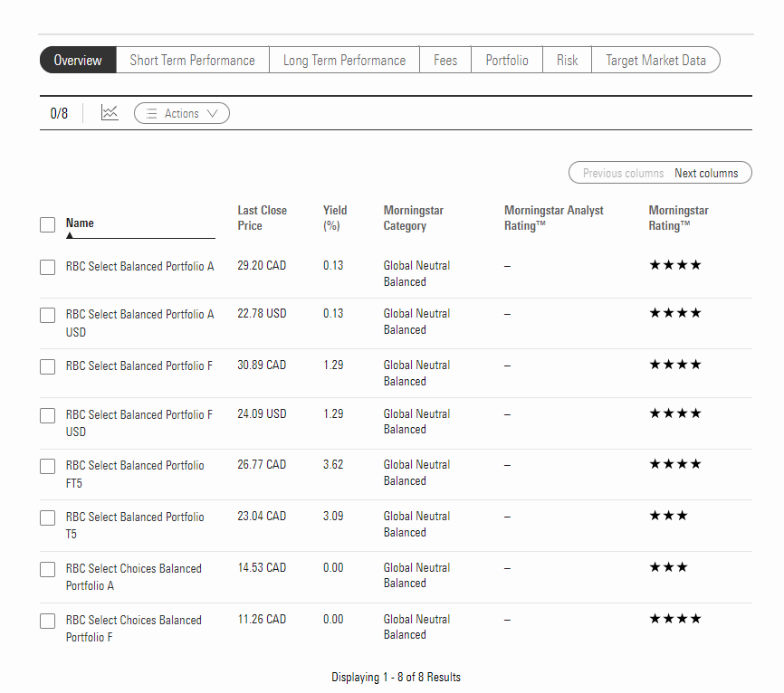Open RBC Select Balanced Portfolio F fund
Screen dimensions: 784x693
tap(139, 365)
